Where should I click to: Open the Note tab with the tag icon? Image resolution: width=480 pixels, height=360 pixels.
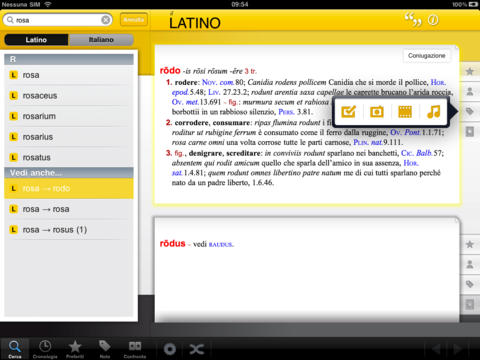105,349
